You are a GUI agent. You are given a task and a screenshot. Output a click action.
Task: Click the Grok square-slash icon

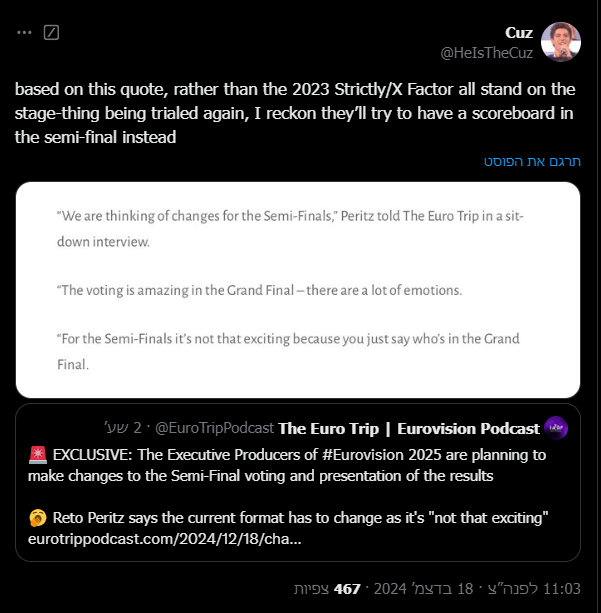pyautogui.click(x=52, y=32)
